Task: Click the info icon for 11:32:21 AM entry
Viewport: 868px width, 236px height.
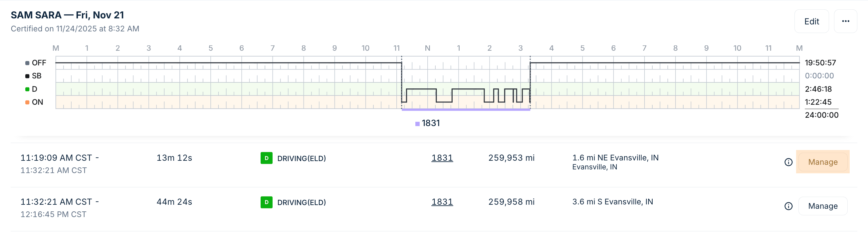Action: pyautogui.click(x=788, y=206)
